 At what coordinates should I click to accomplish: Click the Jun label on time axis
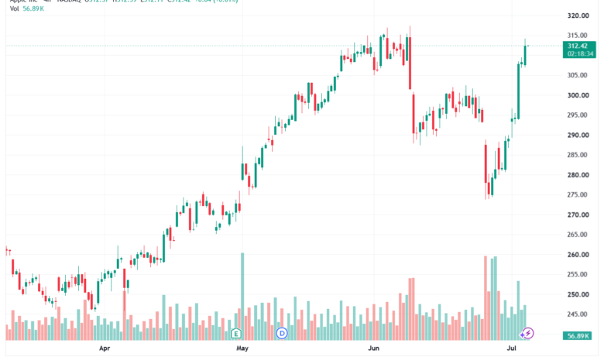pyautogui.click(x=374, y=349)
